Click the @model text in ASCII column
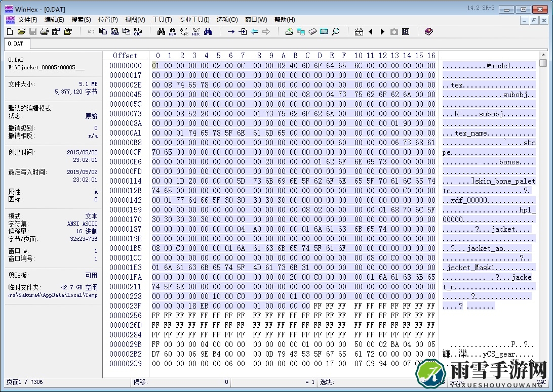Screen dimensions: 553x392 coord(499,66)
